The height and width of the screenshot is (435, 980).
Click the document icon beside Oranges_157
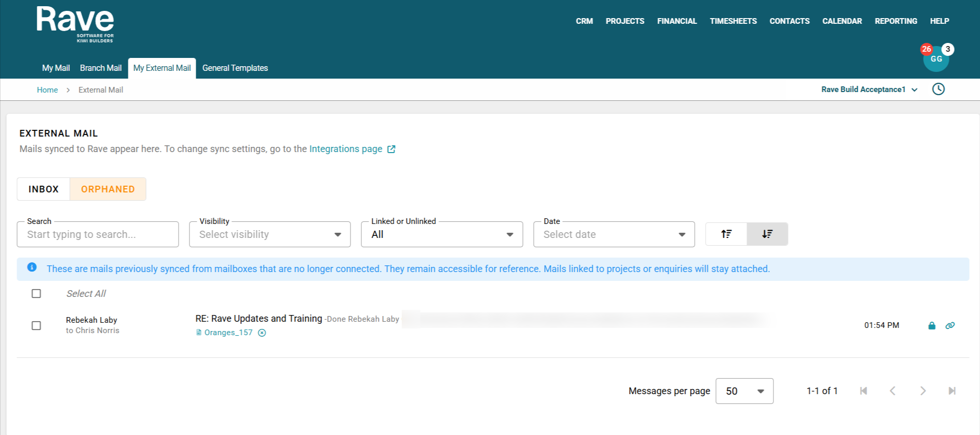(199, 333)
